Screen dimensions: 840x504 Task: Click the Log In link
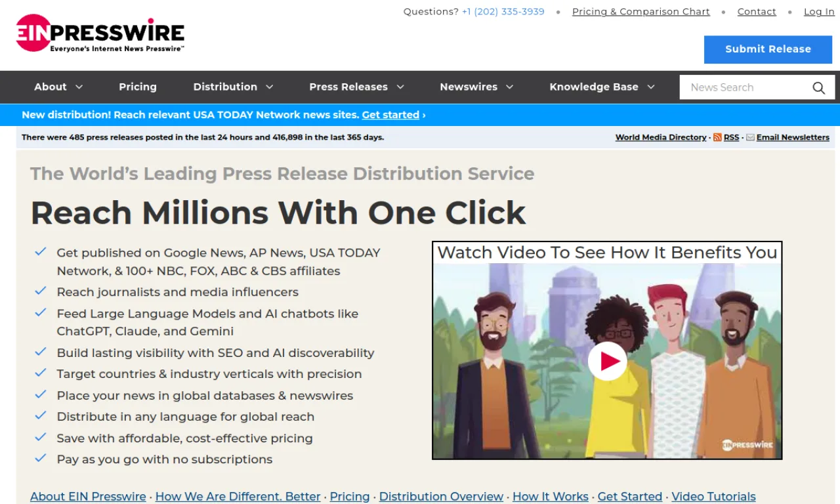click(819, 12)
